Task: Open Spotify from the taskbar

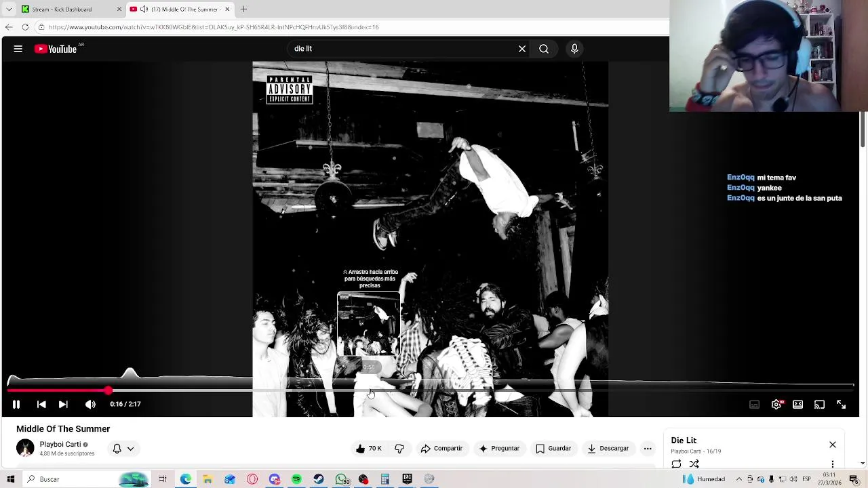Action: coord(296,479)
